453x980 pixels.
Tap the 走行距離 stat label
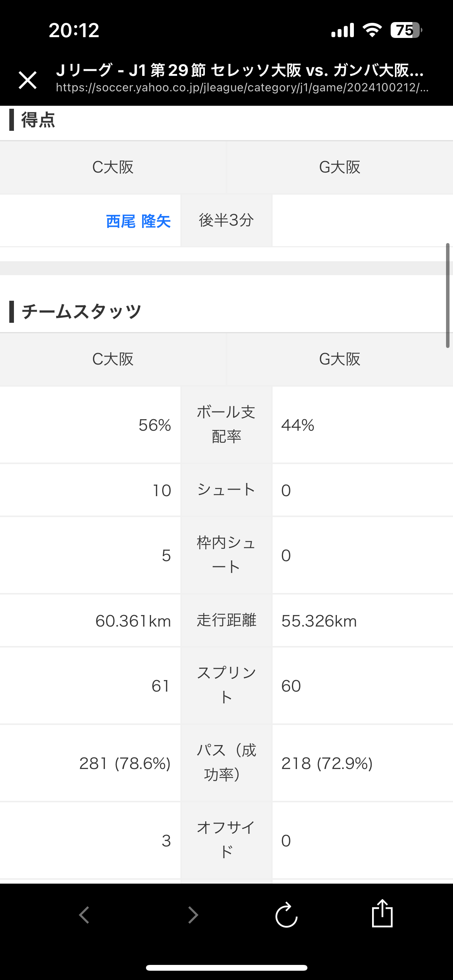coord(226,620)
